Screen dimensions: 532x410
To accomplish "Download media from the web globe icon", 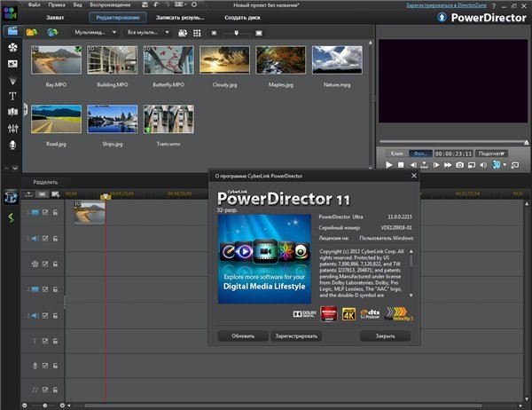I will click(x=52, y=32).
